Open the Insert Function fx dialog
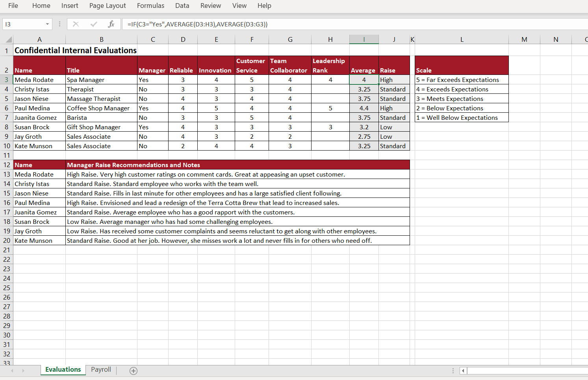Image resolution: width=588 pixels, height=380 pixels. 111,24
